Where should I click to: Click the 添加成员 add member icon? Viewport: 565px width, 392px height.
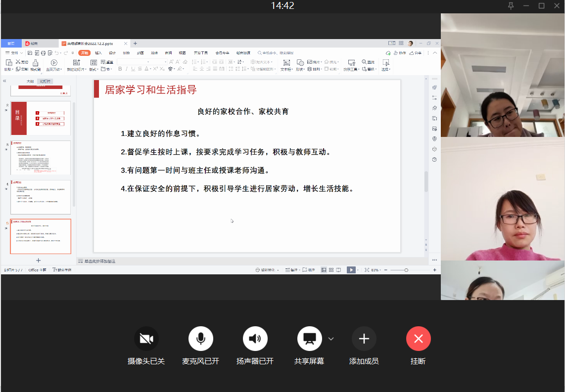(x=364, y=339)
